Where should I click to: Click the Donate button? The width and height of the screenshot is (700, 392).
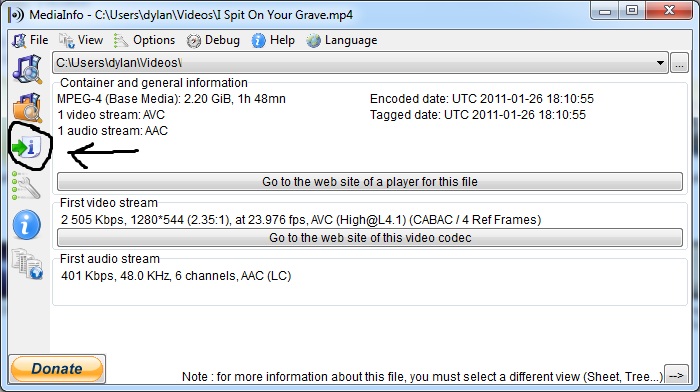coord(57,369)
